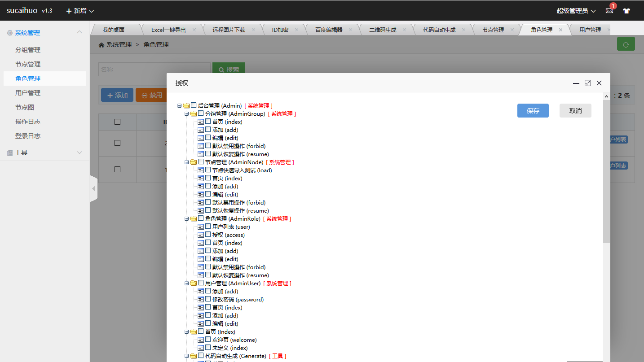This screenshot has height=362, width=644.
Task: Click the gear icon beside 系统管理
Action: pos(10,33)
